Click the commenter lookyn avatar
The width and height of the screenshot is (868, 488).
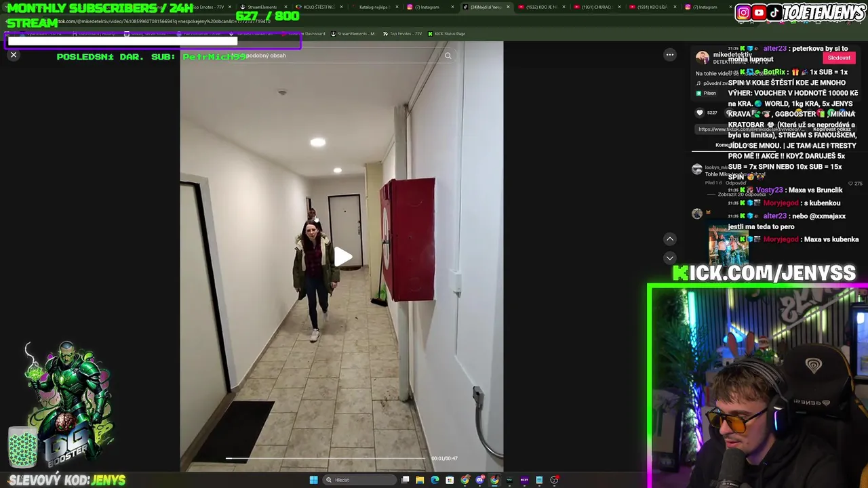point(696,169)
